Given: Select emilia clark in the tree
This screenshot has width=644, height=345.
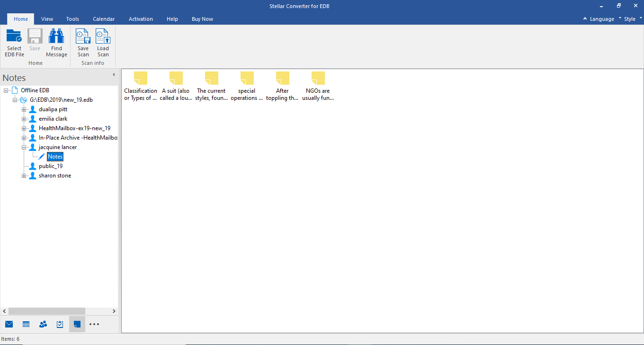Looking at the screenshot, I should (x=53, y=119).
